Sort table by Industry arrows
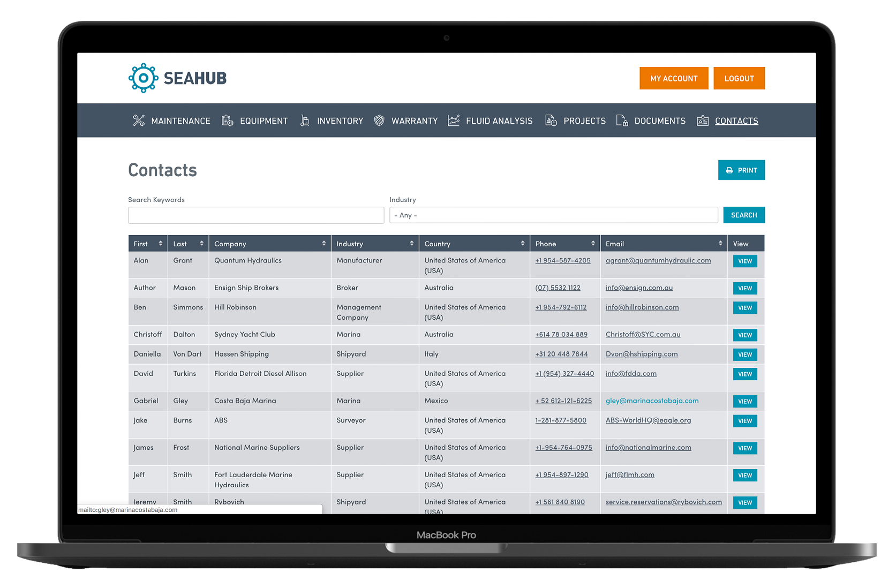 point(411,243)
